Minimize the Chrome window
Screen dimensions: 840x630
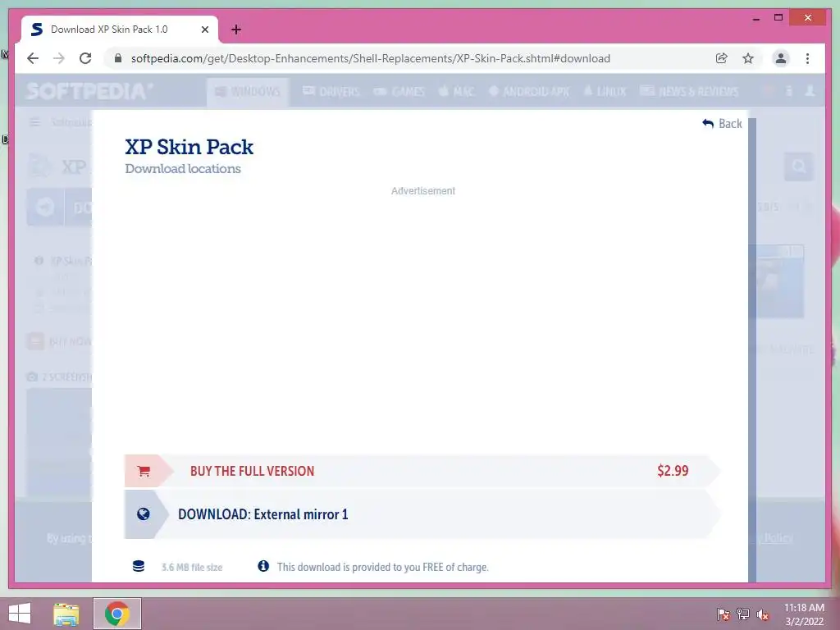coord(756,18)
